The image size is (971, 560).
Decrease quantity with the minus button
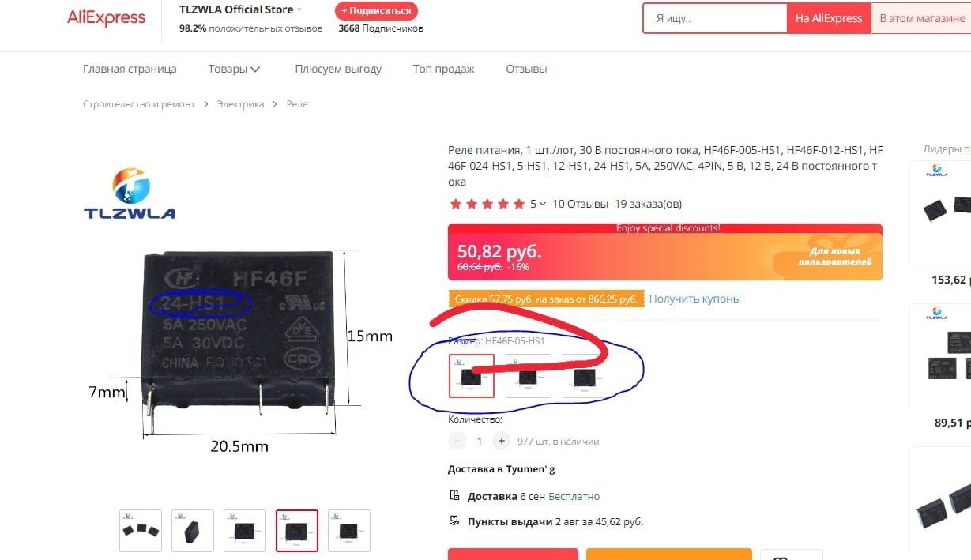457,441
